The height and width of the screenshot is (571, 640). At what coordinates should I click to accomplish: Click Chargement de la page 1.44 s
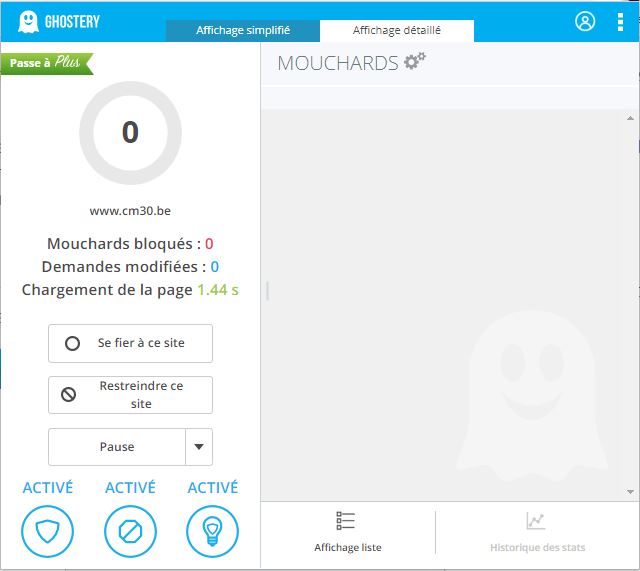[130, 290]
